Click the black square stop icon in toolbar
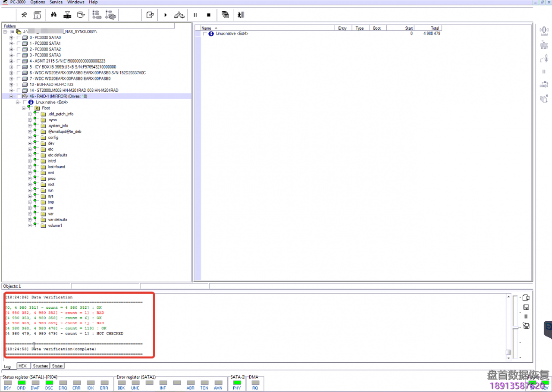Screen dimensions: 552x392 [209, 15]
